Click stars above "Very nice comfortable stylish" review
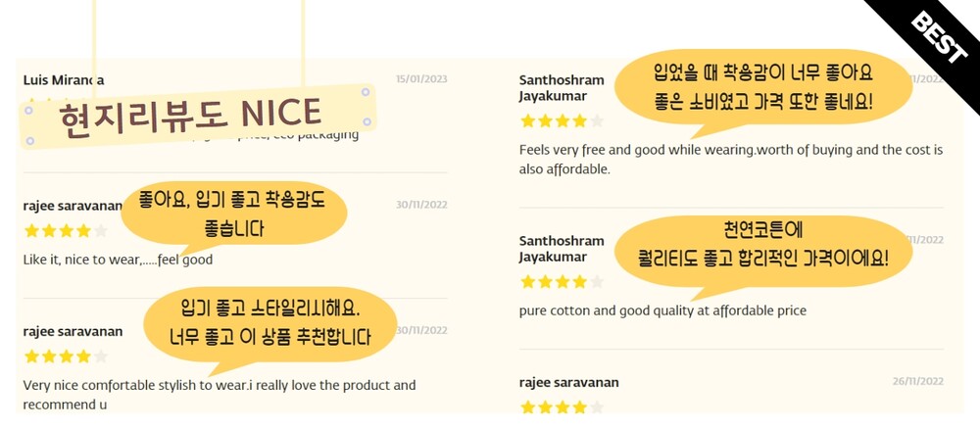Viewport: 980px width, 428px height. [66, 357]
